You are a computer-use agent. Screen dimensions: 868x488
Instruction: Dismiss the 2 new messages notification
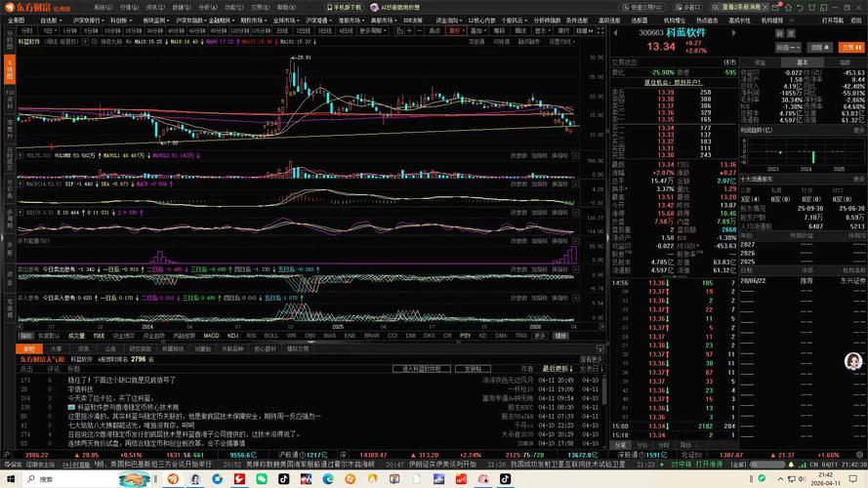(x=765, y=7)
